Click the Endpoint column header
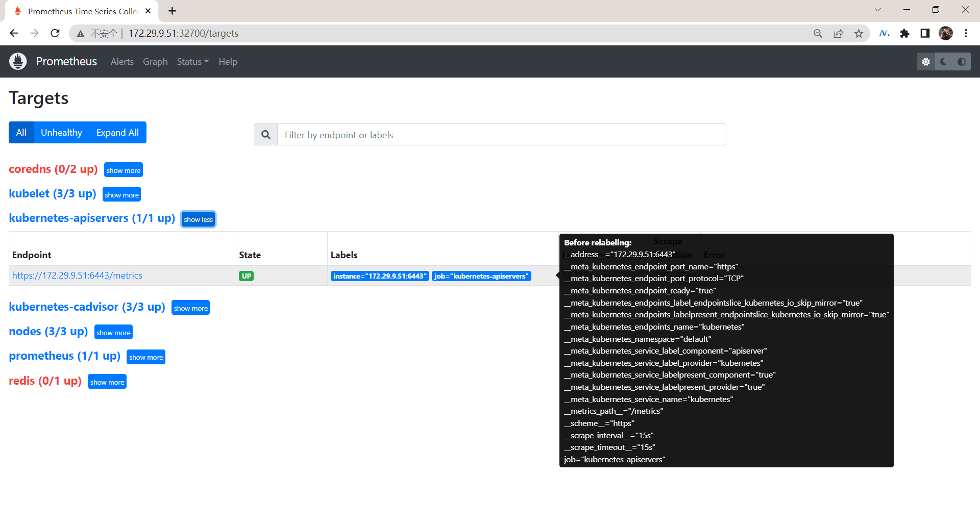Viewport: 980px width, 525px height. tap(32, 255)
